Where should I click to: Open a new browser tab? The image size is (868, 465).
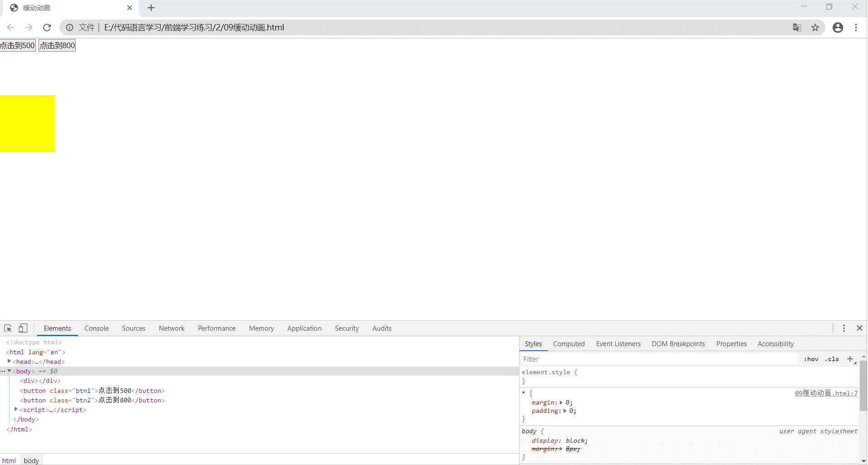click(x=151, y=8)
